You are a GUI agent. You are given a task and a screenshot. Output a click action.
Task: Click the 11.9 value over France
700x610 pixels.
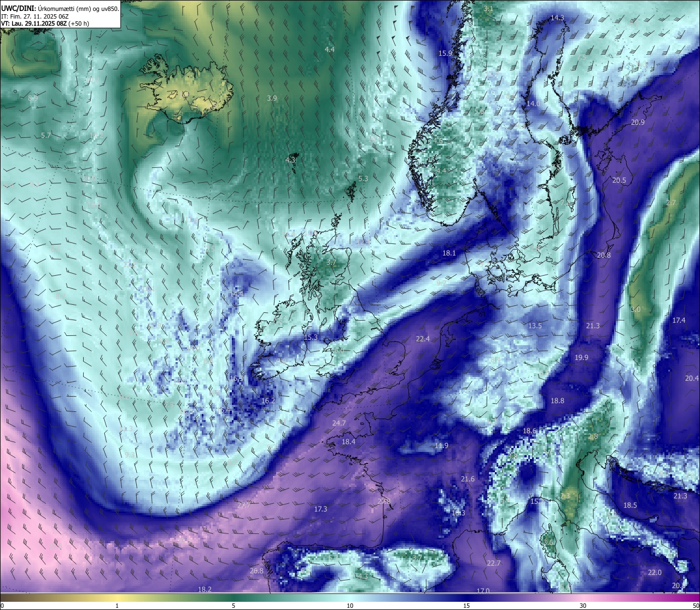point(441,445)
